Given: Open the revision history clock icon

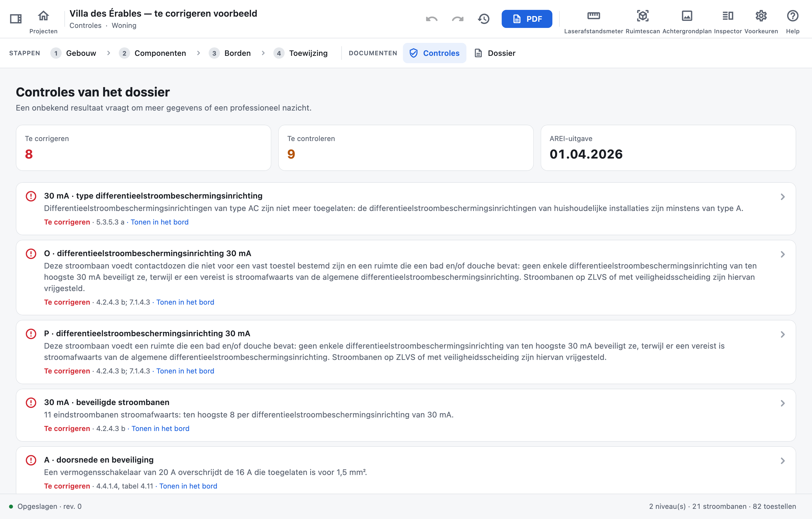Looking at the screenshot, I should pyautogui.click(x=484, y=19).
